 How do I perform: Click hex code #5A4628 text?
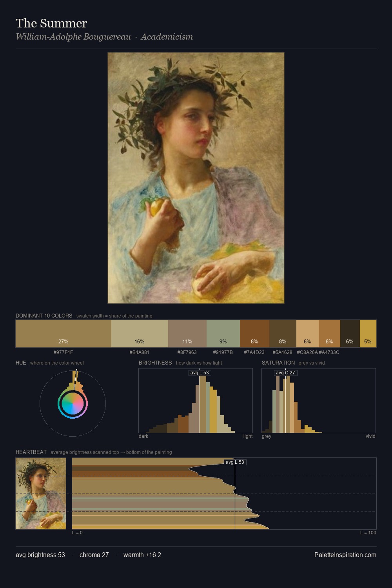283,352
